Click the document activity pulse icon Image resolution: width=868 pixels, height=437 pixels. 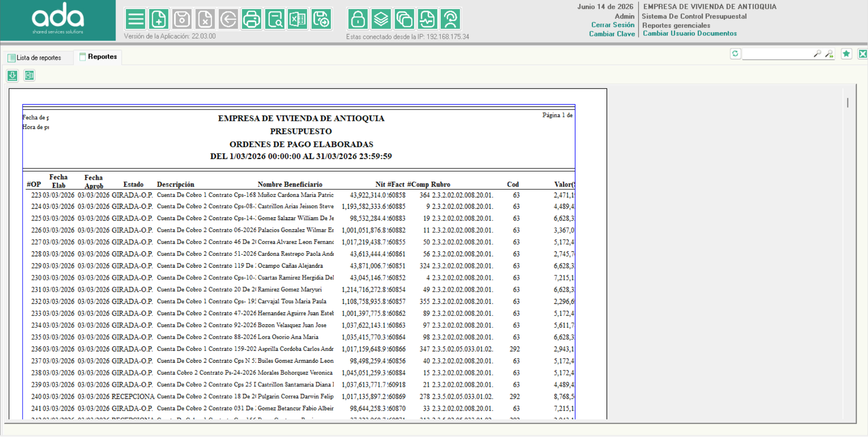428,19
